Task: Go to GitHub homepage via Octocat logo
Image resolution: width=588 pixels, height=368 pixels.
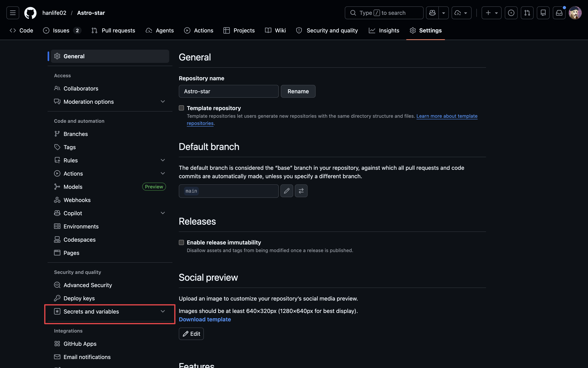Action: pyautogui.click(x=30, y=13)
